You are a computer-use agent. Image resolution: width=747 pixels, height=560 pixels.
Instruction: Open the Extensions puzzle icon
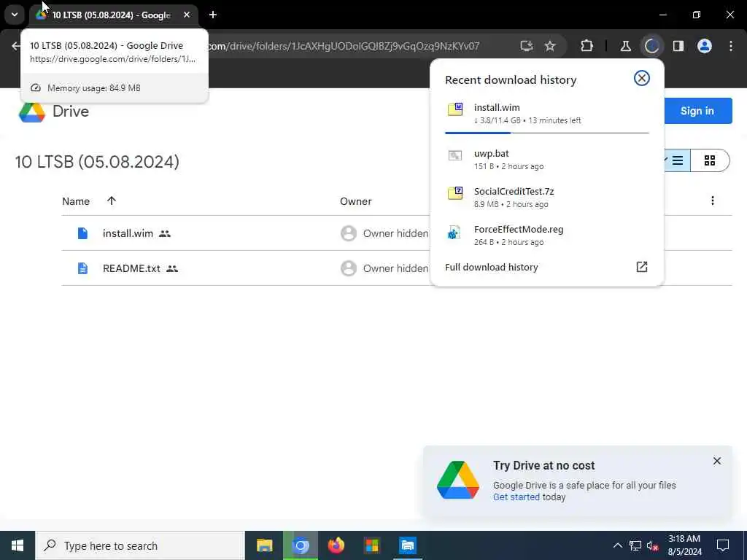pyautogui.click(x=587, y=46)
